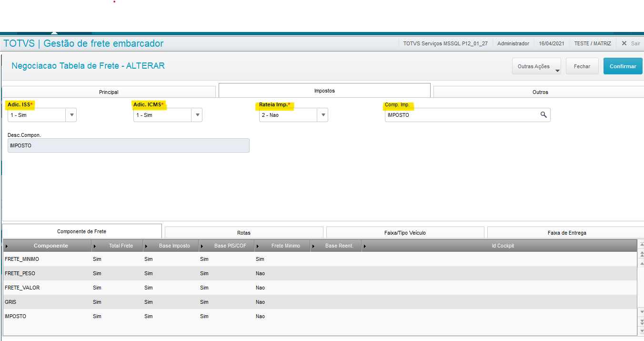Switch to the Principal tab

109,92
